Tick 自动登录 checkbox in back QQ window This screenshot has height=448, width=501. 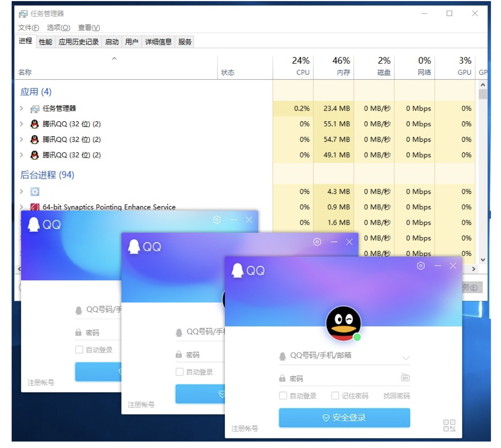(79, 349)
